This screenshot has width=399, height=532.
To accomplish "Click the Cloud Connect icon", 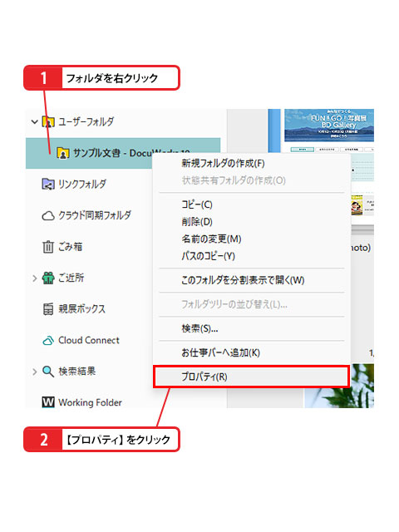I will click(x=48, y=340).
